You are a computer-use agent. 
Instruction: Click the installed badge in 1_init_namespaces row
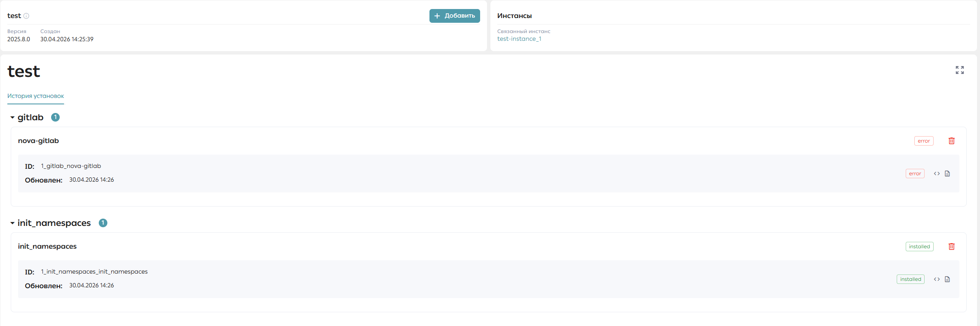(910, 279)
